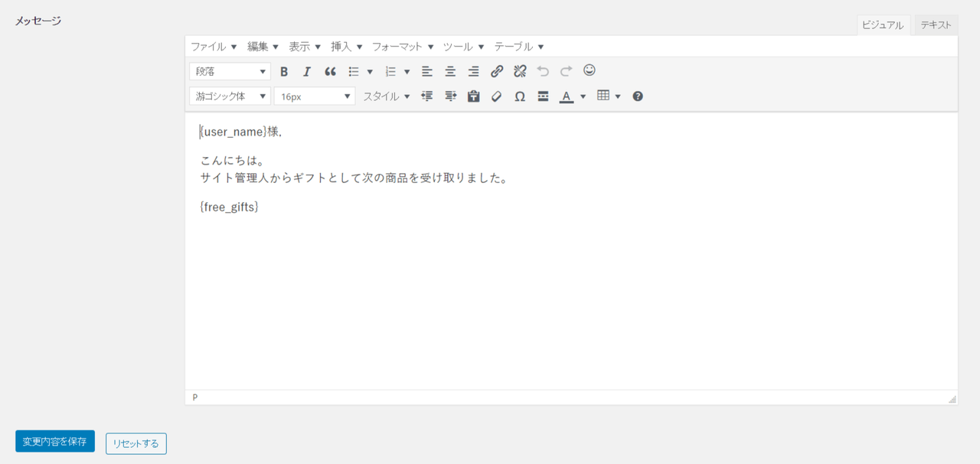Align text center
Screen dimensions: 980x464
[450, 71]
